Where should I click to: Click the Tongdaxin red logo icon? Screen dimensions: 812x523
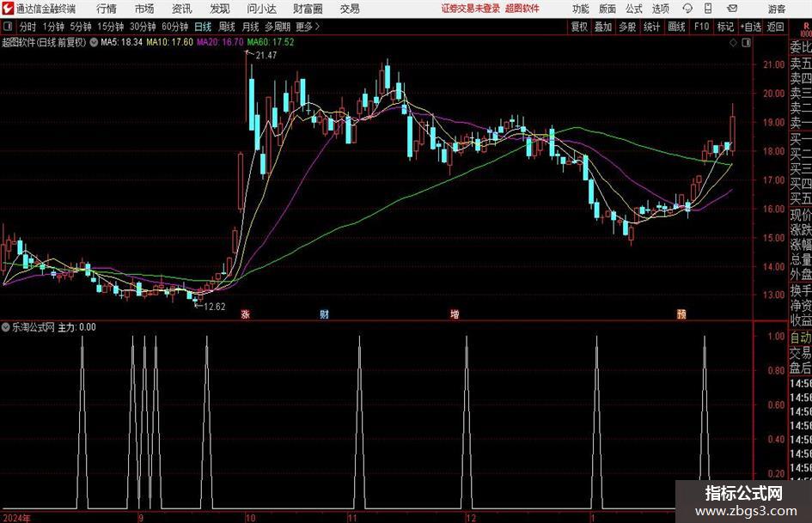click(x=7, y=9)
